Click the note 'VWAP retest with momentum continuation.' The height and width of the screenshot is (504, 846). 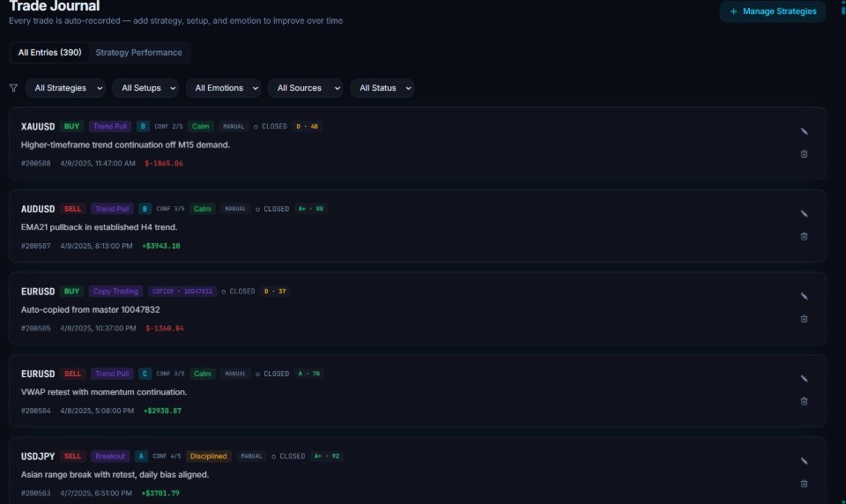104,392
